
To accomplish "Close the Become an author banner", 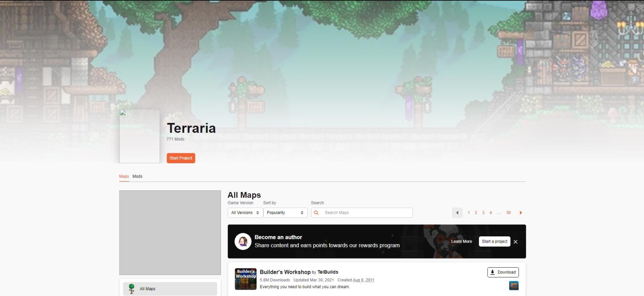I will (516, 242).
